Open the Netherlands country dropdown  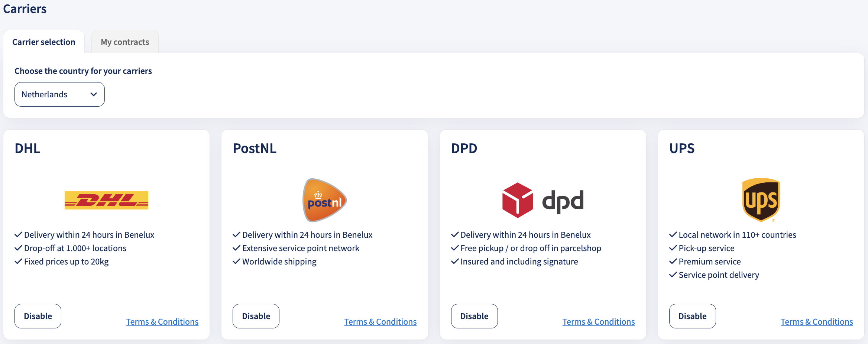59,94
